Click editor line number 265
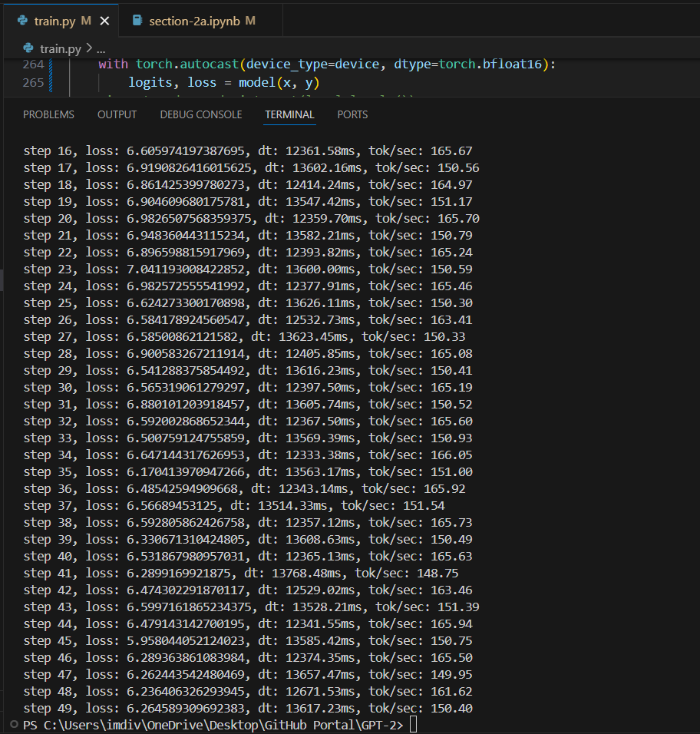Image resolution: width=700 pixels, height=734 pixels. coord(33,83)
